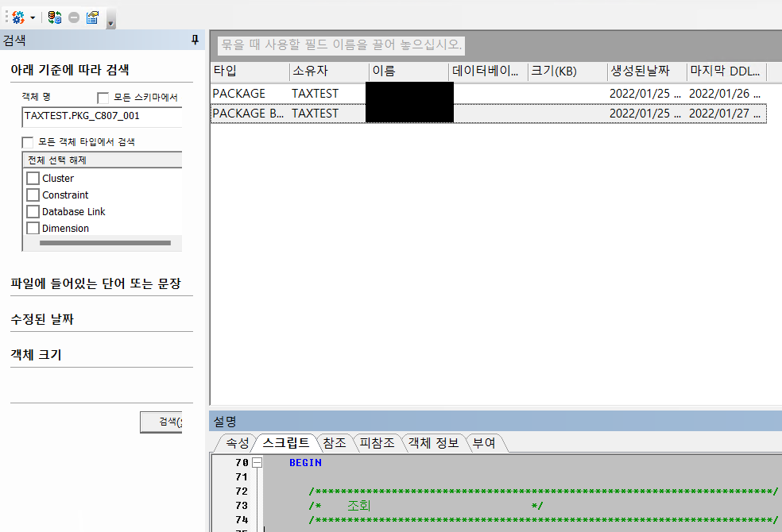Viewport: 782px width, 532px height.
Task: Expand the 객체 크기 section
Action: pos(36,355)
